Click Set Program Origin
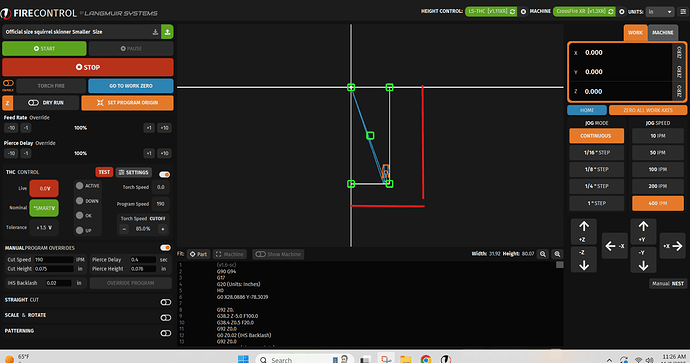The height and width of the screenshot is (363, 690). click(128, 103)
